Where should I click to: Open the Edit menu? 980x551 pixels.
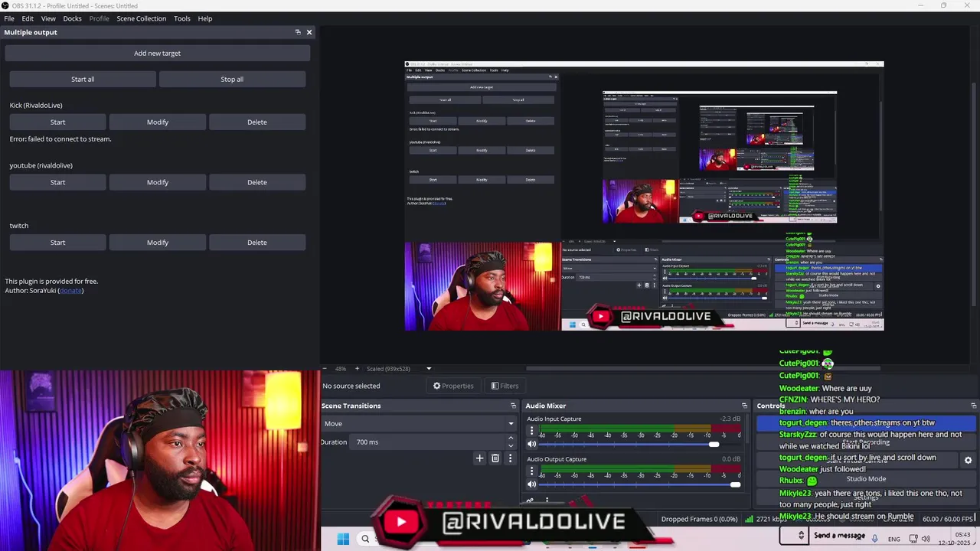[28, 18]
